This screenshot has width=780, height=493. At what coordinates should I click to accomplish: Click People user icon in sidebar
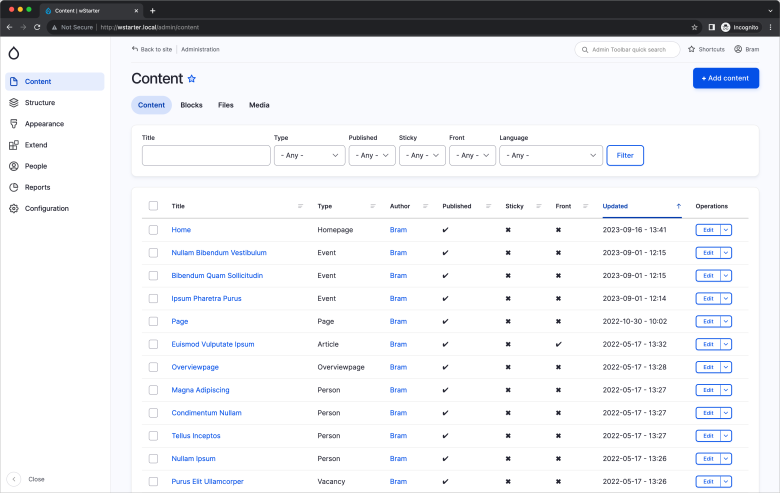coord(14,166)
